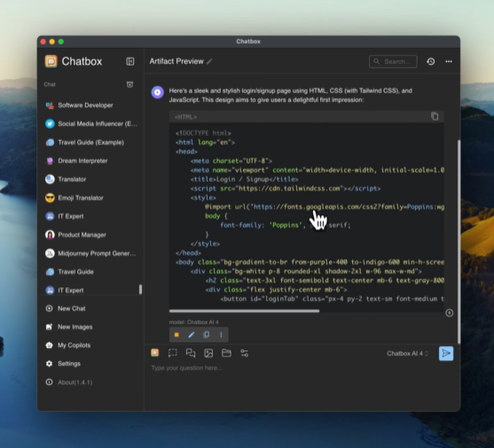Open message options vertical dots
Image resolution: width=494 pixels, height=448 pixels.
tap(221, 334)
